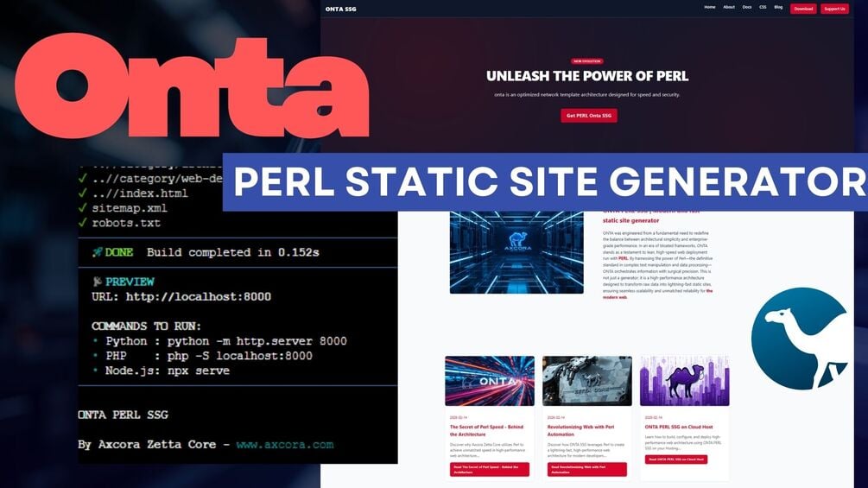Open www.axcora.com link in terminal
The image size is (868, 488).
point(284,444)
